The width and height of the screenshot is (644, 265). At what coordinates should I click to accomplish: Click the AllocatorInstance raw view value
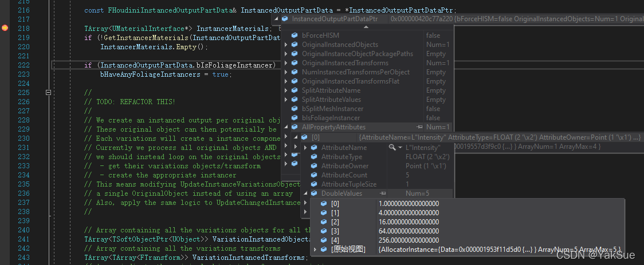point(500,249)
